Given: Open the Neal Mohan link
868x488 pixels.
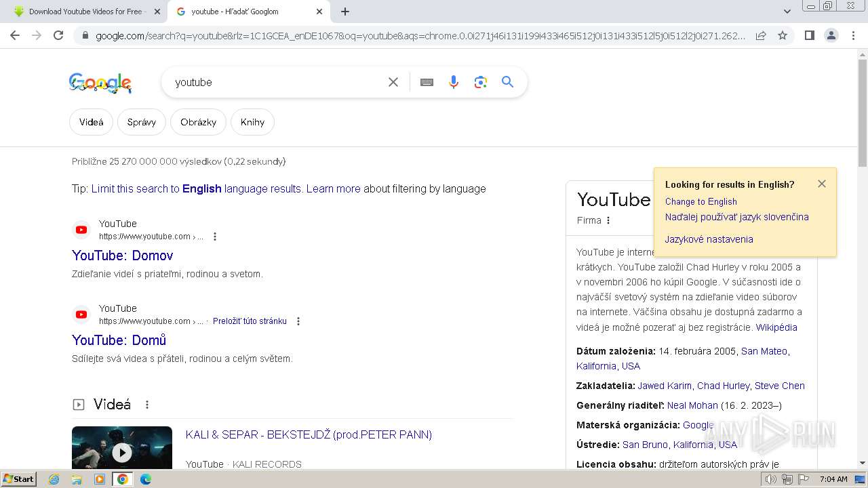Looking at the screenshot, I should (x=692, y=405).
